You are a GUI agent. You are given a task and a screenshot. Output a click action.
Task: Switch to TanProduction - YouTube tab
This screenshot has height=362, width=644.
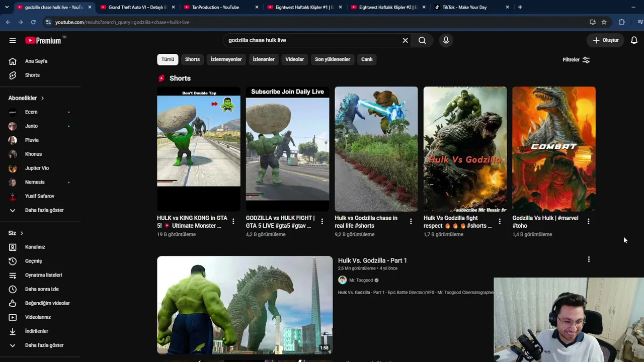pos(220,7)
